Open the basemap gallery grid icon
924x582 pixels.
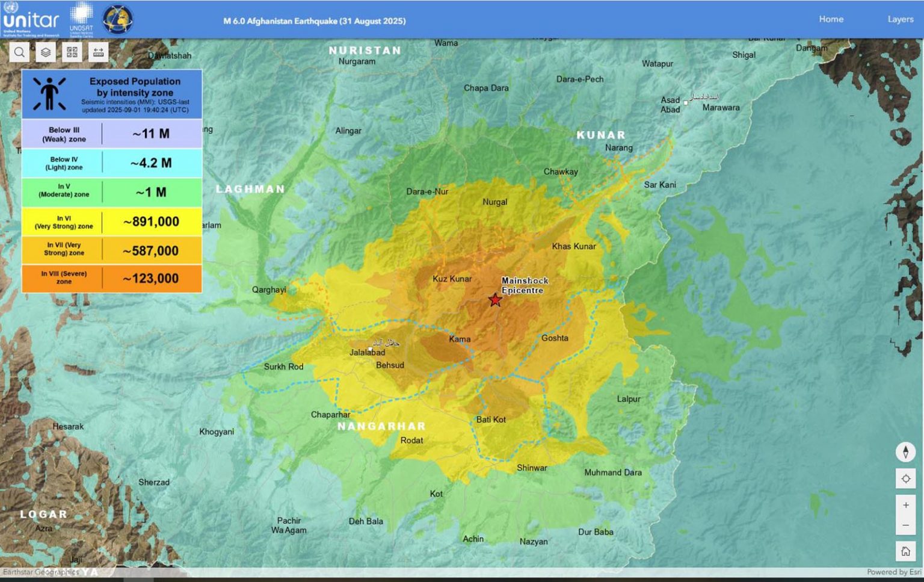(72, 52)
